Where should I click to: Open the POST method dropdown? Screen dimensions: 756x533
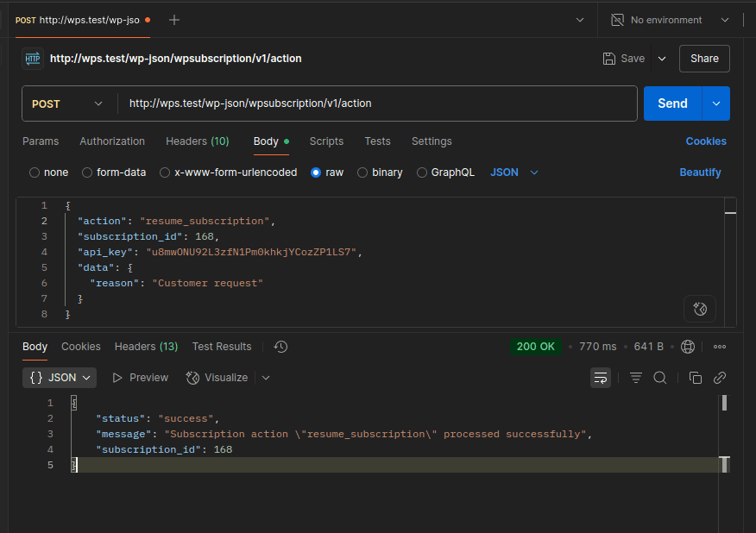67,103
